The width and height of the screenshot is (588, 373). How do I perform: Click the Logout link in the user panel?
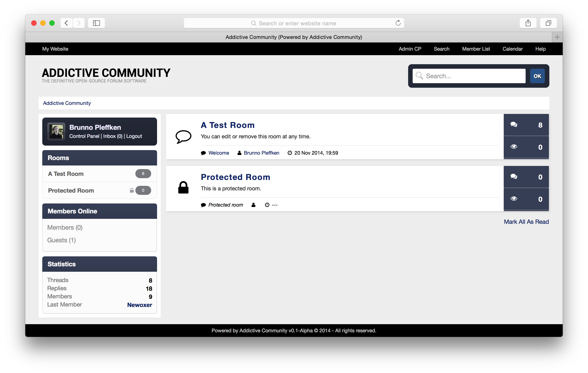(x=134, y=136)
